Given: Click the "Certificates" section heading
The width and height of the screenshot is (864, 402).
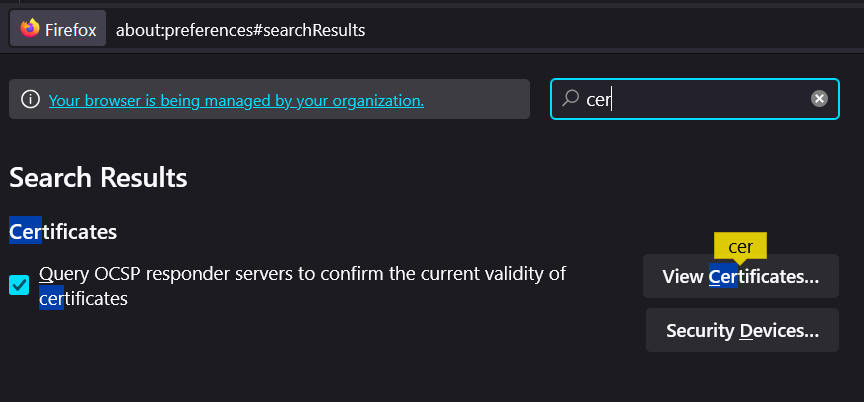Looking at the screenshot, I should (63, 232).
